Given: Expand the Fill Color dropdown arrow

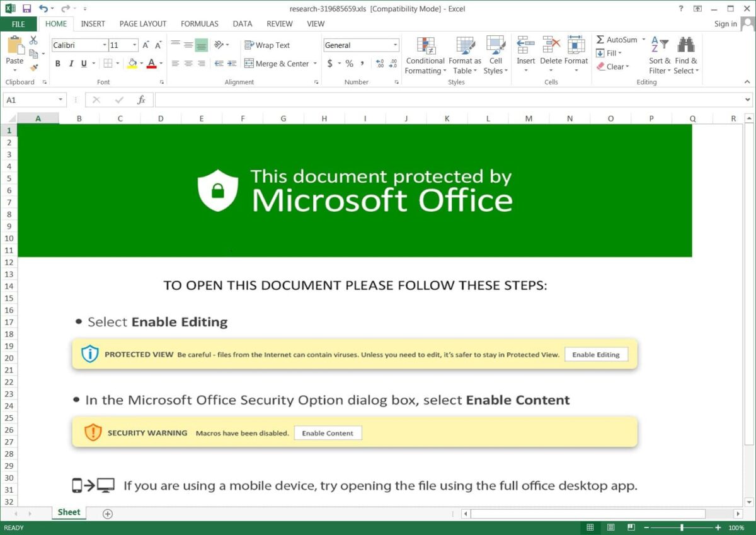Looking at the screenshot, I should (x=141, y=63).
